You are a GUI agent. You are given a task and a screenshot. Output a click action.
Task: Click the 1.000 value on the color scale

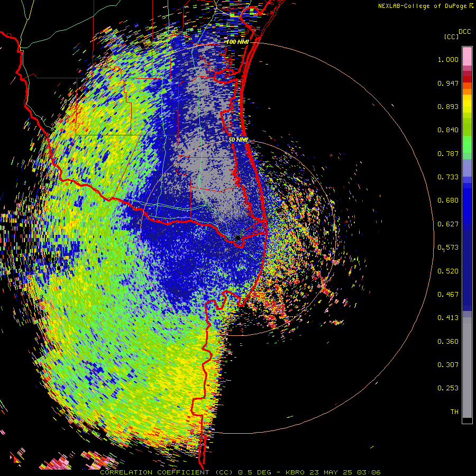[448, 59]
